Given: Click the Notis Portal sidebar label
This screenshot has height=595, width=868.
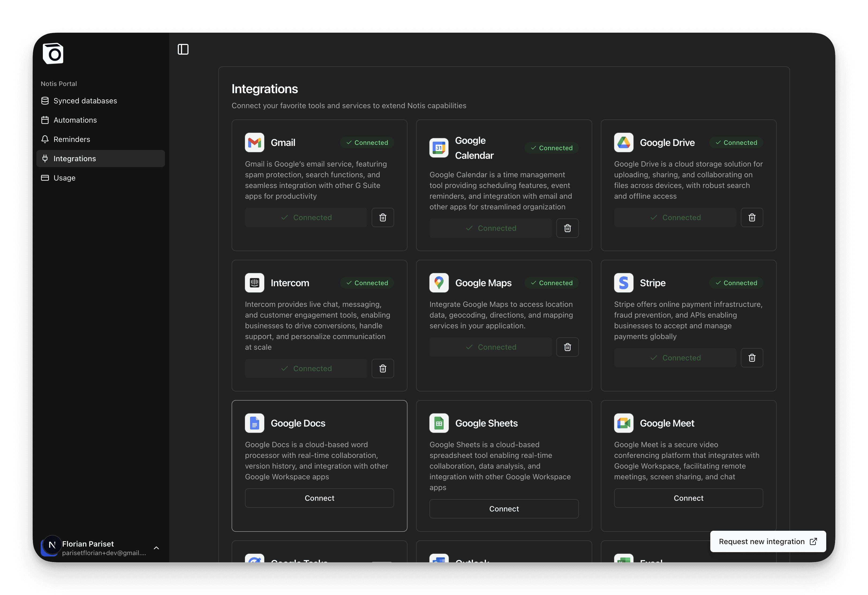Looking at the screenshot, I should click(59, 84).
